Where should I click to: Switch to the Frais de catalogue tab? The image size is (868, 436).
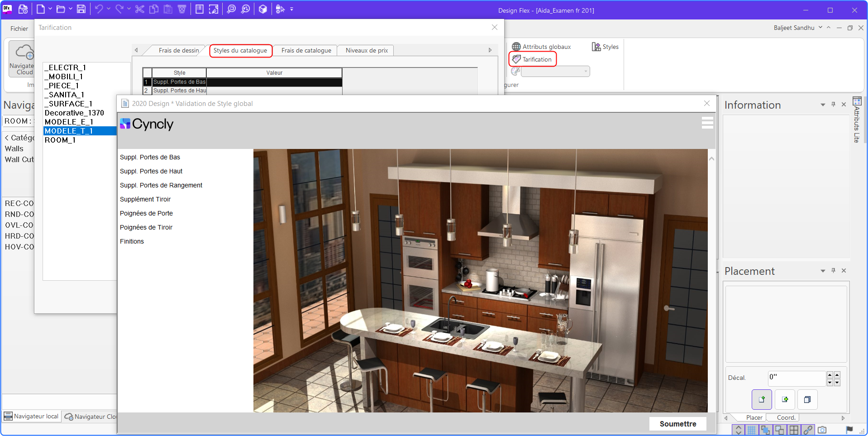(306, 50)
